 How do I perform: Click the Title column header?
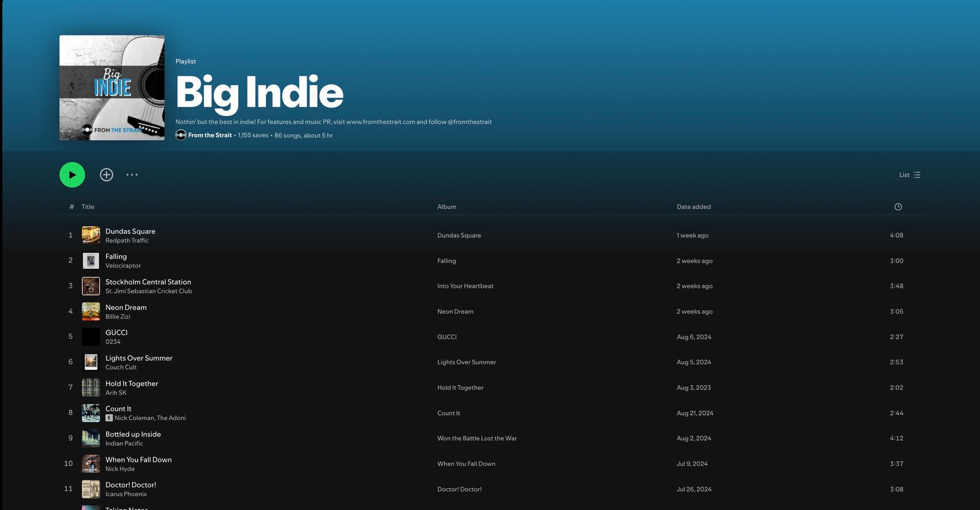tap(88, 207)
